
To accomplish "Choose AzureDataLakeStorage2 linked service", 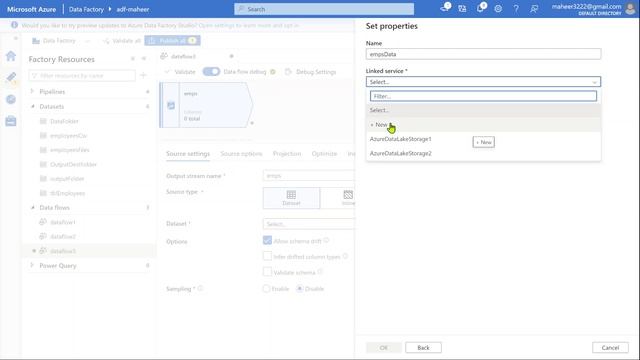I will [483, 153].
